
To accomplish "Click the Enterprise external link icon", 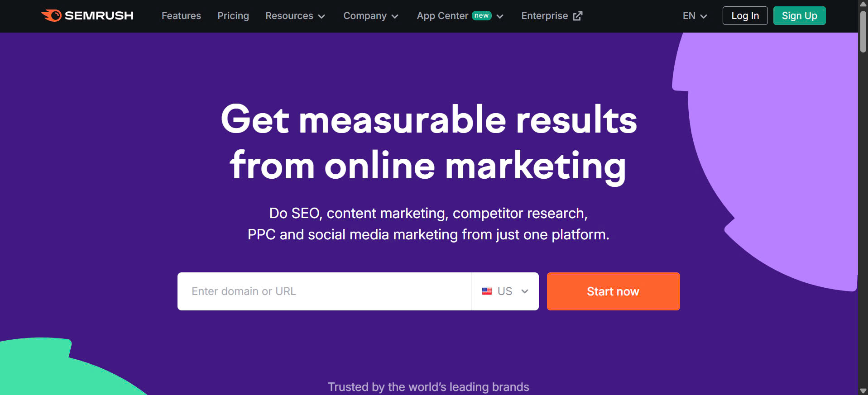I will coord(577,16).
